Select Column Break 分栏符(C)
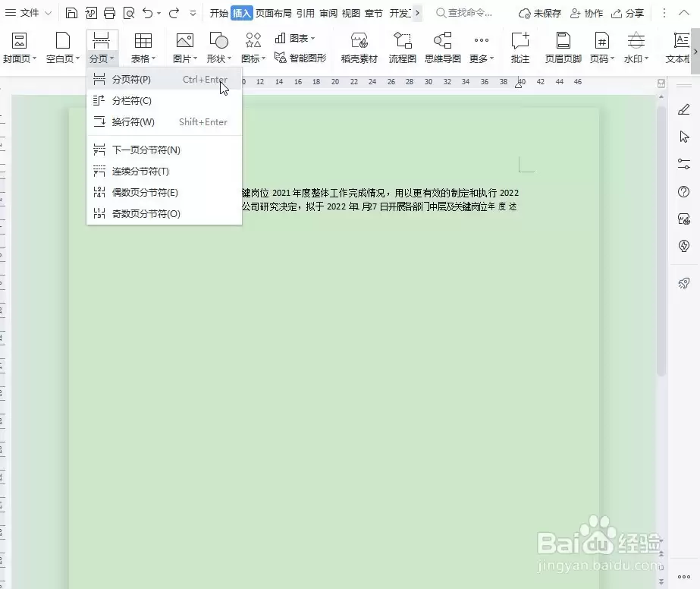The height and width of the screenshot is (589, 700). pyautogui.click(x=164, y=100)
